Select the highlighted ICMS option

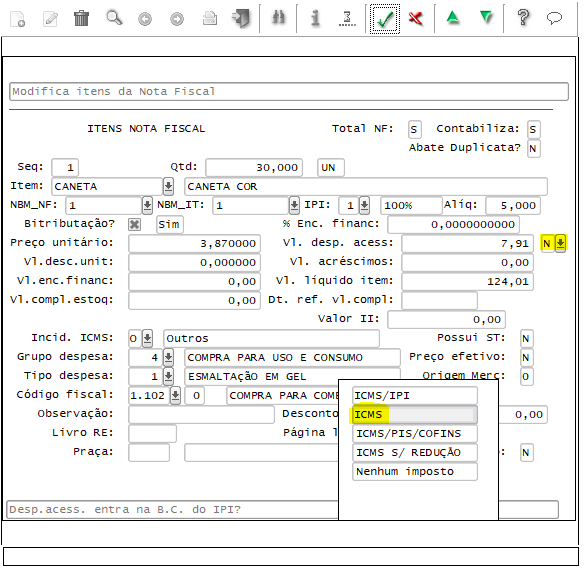(415, 415)
